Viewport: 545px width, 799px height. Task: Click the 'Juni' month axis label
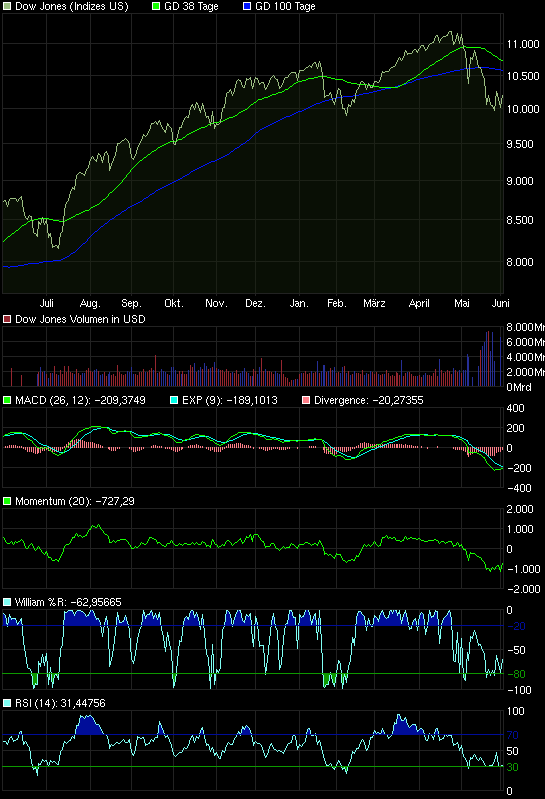(500, 303)
